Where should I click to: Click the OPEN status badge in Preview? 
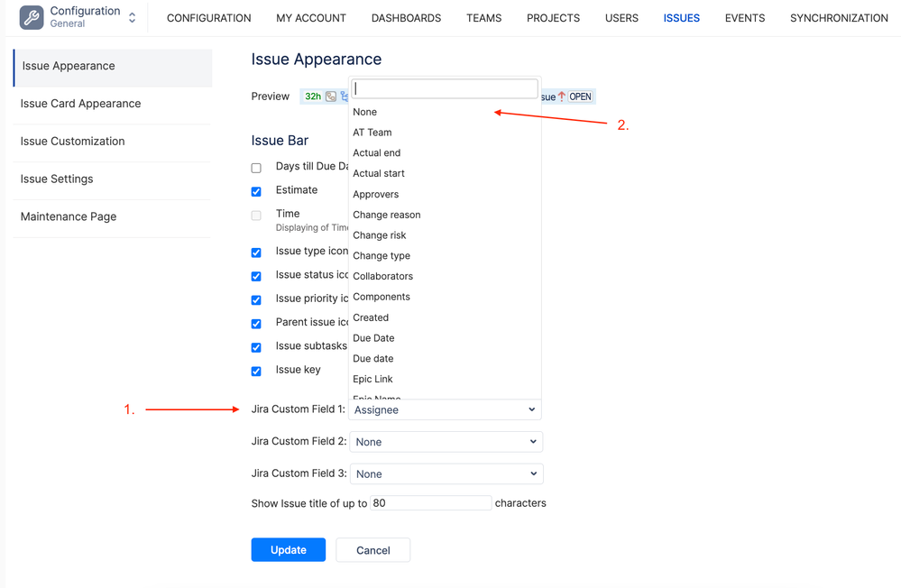(x=580, y=96)
